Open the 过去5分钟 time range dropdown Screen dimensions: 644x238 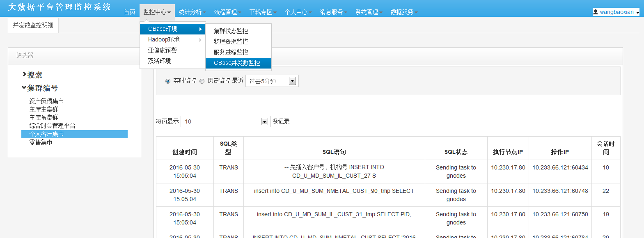point(272,81)
